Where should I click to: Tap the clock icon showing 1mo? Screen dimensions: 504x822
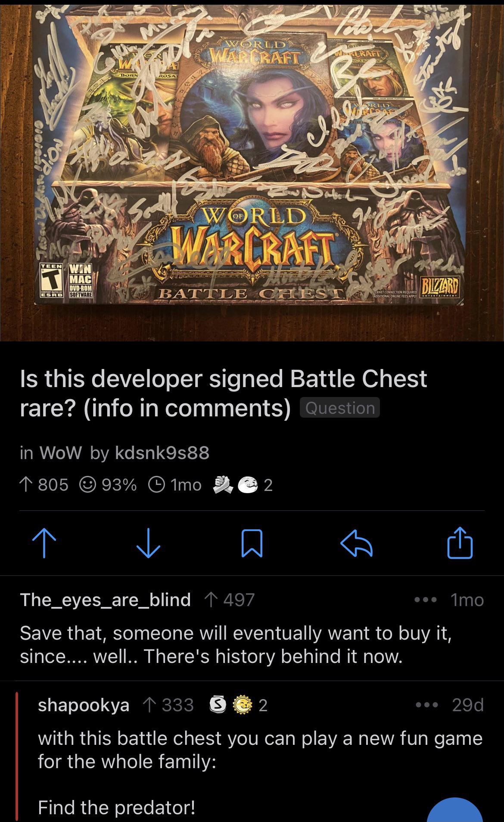tap(156, 485)
